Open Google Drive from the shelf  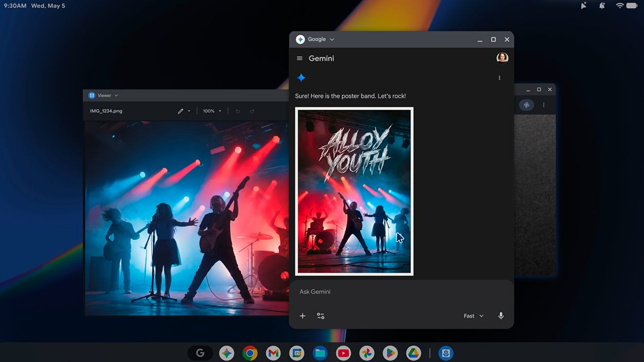414,353
